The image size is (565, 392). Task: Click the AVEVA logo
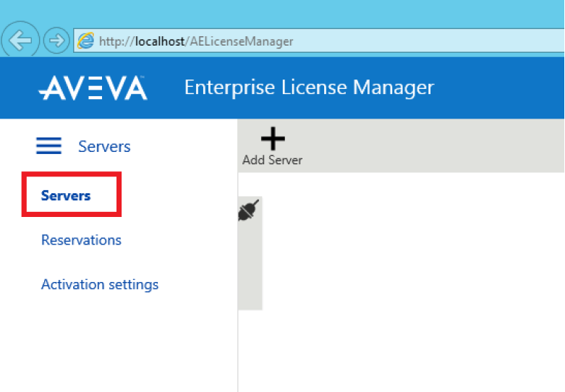93,88
